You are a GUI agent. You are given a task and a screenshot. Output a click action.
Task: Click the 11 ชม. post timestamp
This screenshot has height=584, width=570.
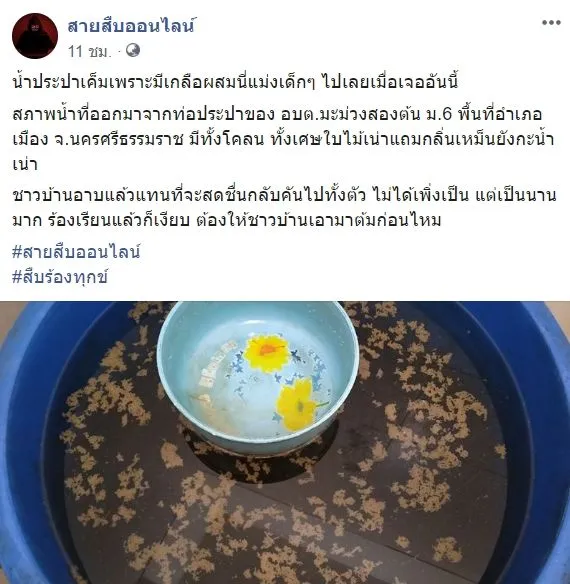[x=89, y=51]
